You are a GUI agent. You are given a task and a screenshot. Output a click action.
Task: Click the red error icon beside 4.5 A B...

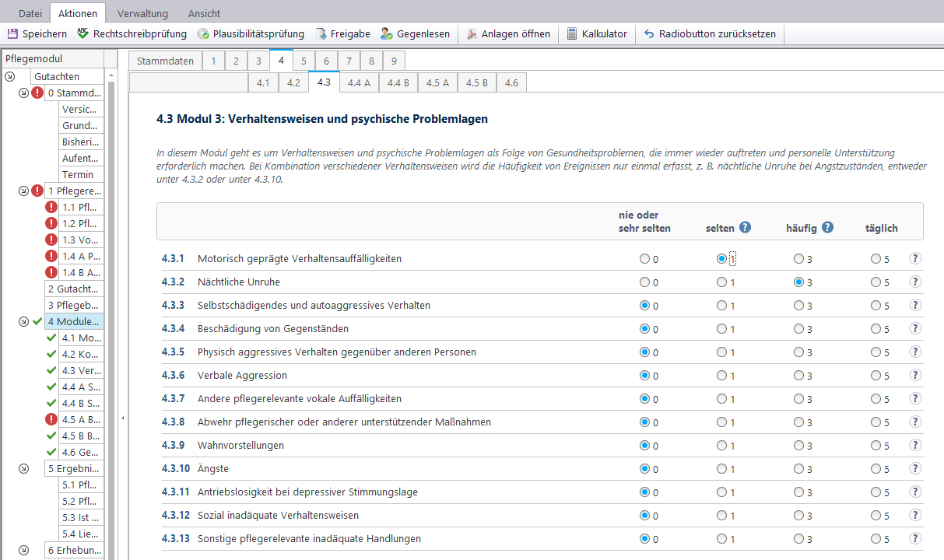[51, 419]
